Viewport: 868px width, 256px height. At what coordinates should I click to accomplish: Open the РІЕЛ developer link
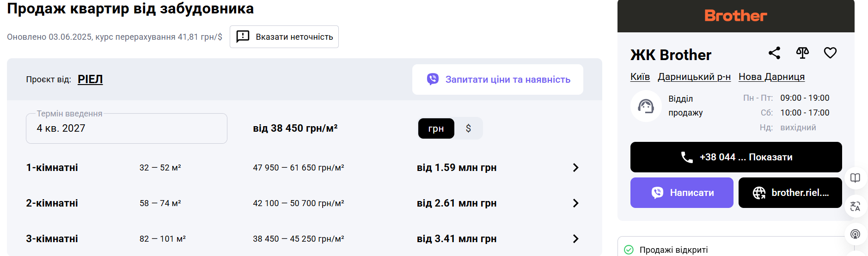(x=90, y=79)
